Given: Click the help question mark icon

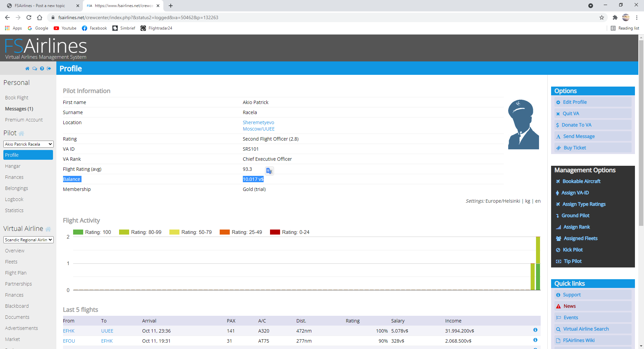Looking at the screenshot, I should (42, 68).
